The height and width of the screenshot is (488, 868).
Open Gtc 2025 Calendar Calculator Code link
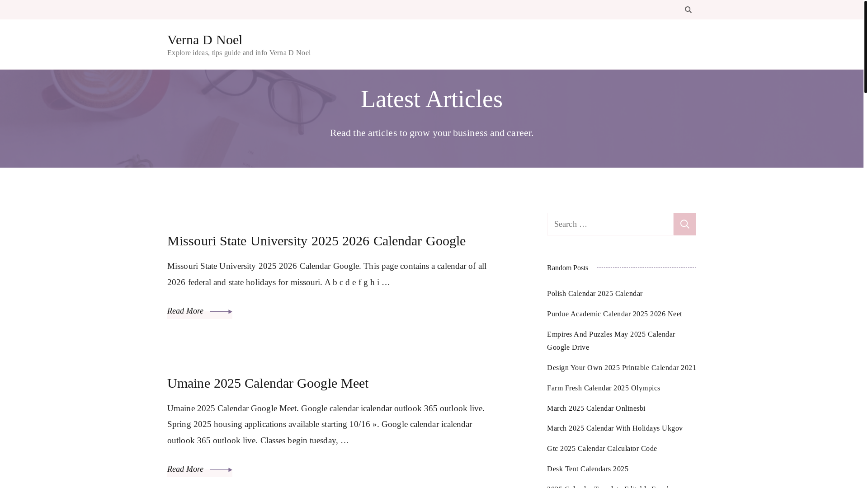(x=602, y=449)
